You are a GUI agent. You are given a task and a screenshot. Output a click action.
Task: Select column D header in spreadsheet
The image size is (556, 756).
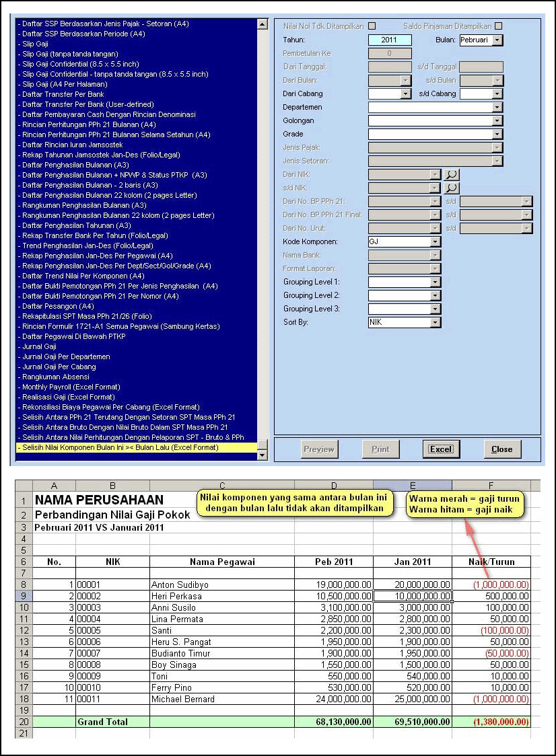333,486
